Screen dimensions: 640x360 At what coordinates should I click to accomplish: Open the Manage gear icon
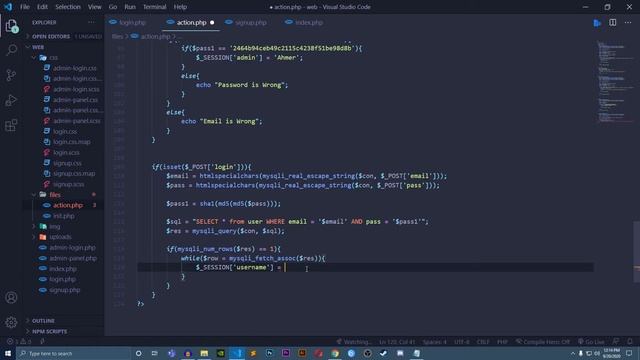tap(11, 322)
